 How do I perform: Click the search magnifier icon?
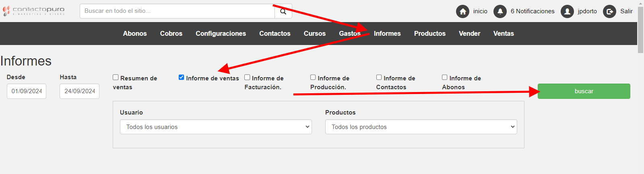tap(283, 11)
